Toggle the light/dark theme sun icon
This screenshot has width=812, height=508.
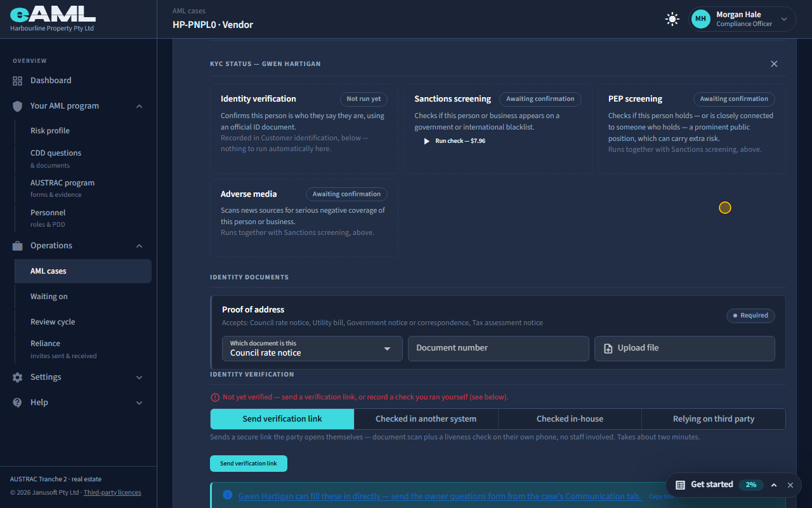(x=672, y=19)
